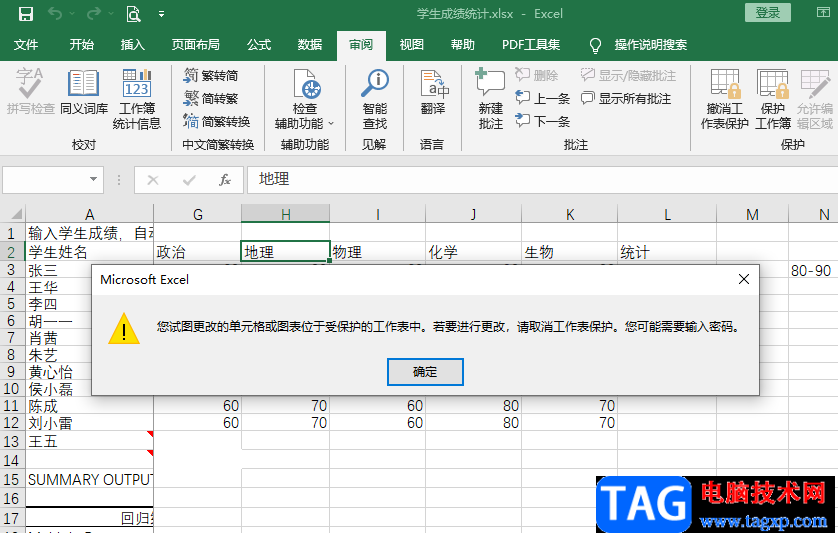Switch to the 数据 ribbon tab

(310, 45)
